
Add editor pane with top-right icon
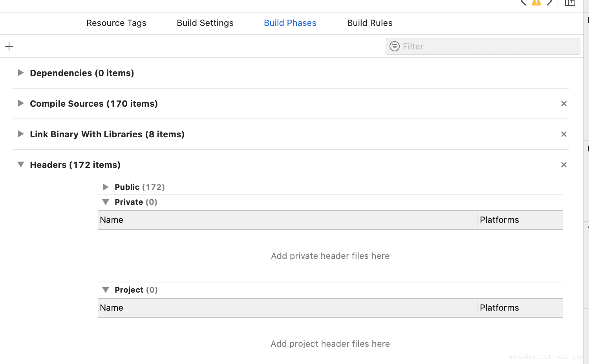click(x=570, y=2)
